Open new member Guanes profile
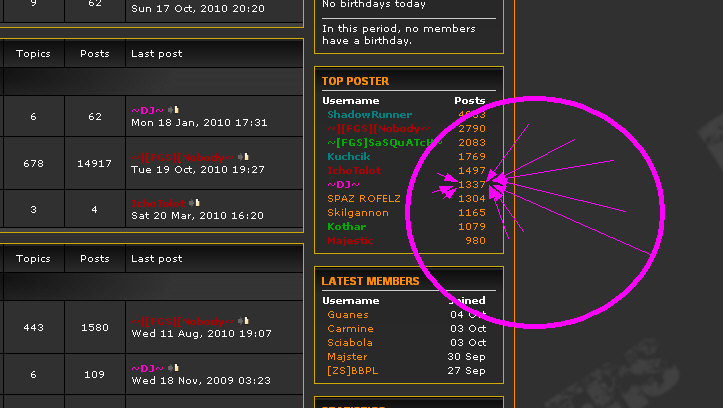Image resolution: width=723 pixels, height=408 pixels. pyautogui.click(x=347, y=315)
